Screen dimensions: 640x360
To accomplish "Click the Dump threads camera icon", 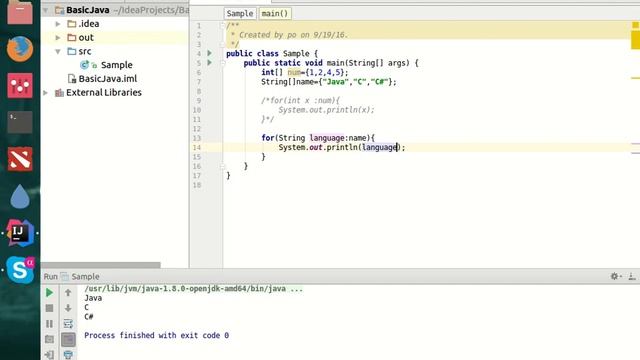I will coord(49,339).
